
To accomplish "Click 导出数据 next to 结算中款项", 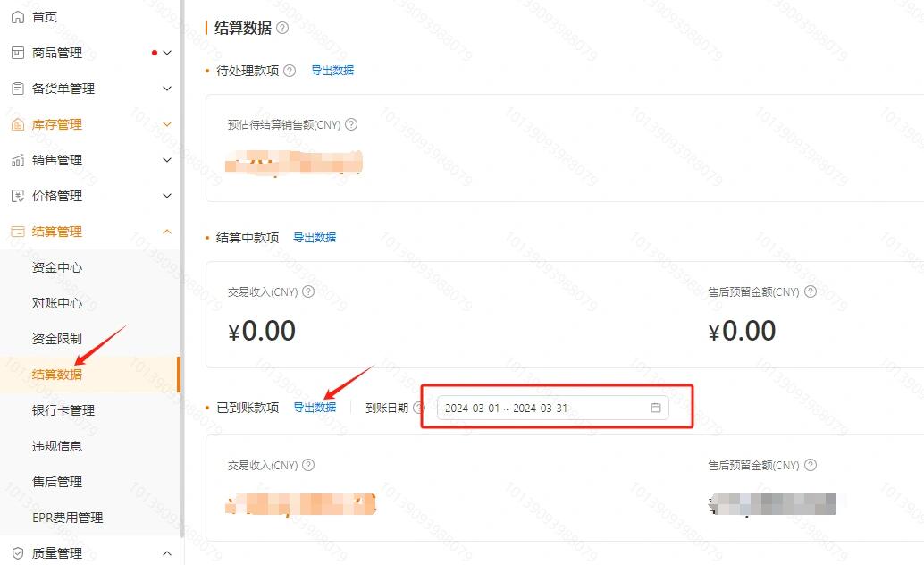I will (x=315, y=237).
